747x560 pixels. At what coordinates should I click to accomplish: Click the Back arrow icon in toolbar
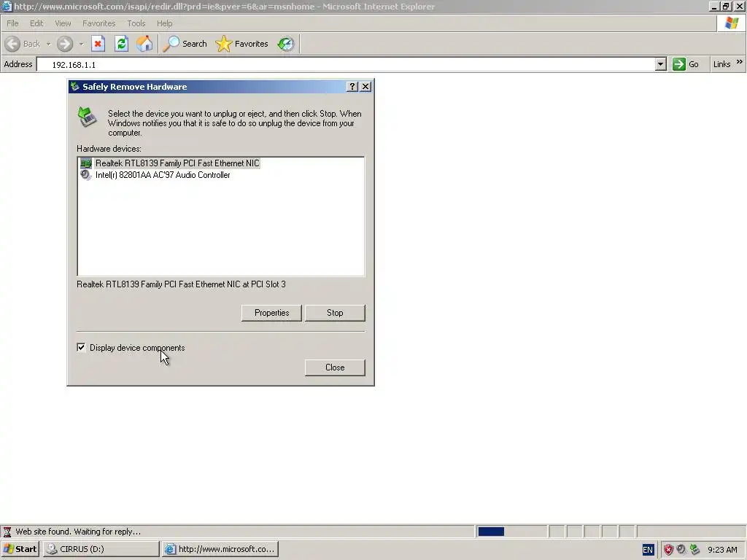pos(13,44)
